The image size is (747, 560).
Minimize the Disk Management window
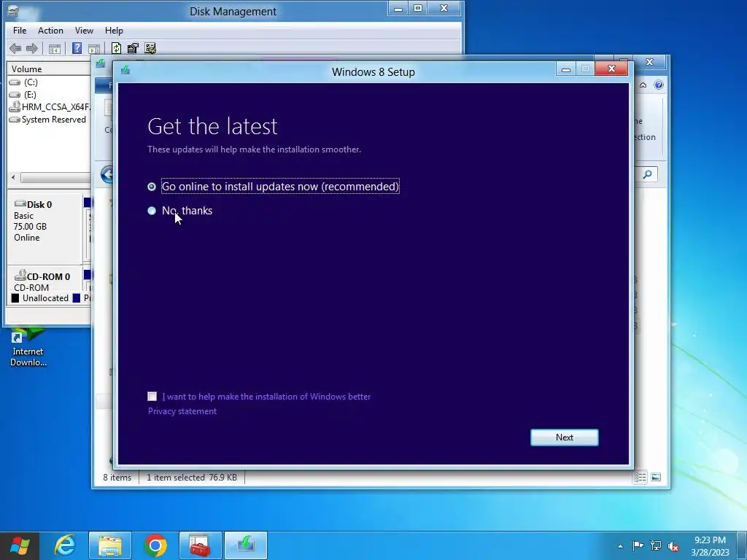[x=398, y=8]
